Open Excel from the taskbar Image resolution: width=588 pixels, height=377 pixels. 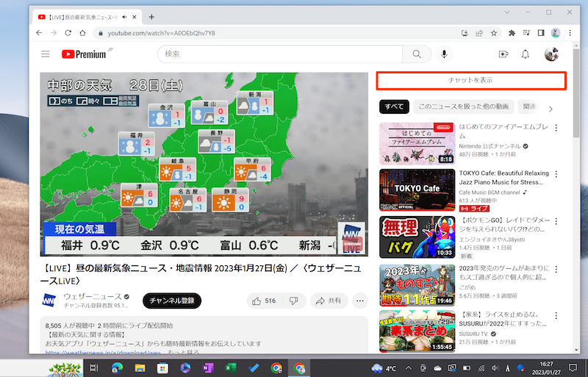pyautogui.click(x=231, y=367)
